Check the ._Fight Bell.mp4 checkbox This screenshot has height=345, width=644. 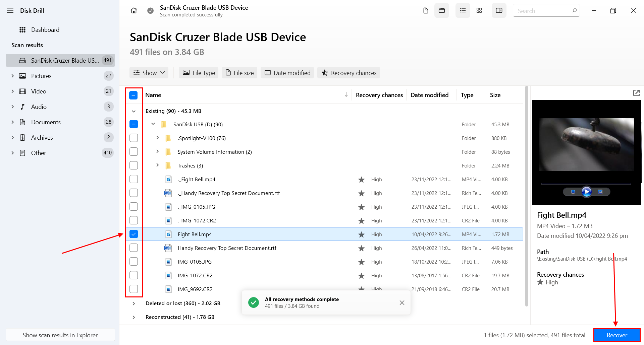click(x=133, y=179)
